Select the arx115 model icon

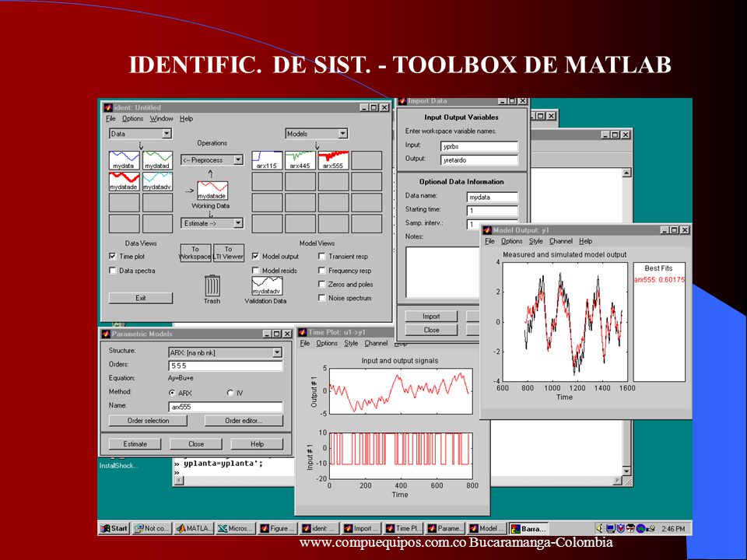[x=267, y=160]
